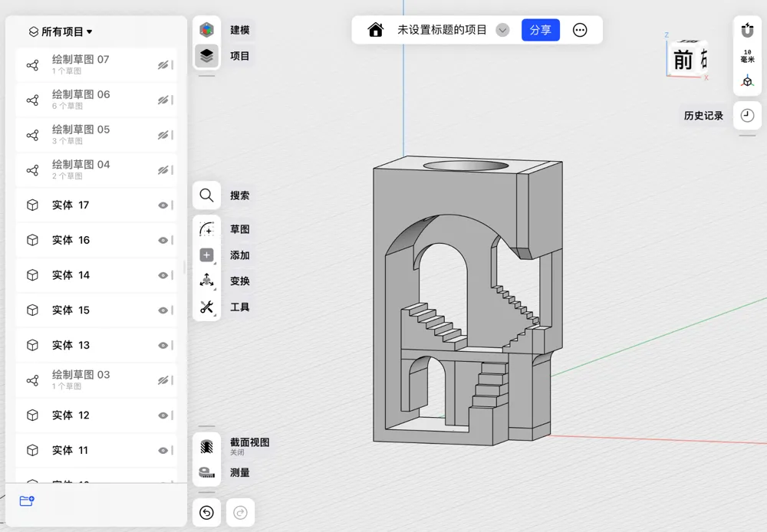Open the 搜索 magnifier tool

pos(206,195)
